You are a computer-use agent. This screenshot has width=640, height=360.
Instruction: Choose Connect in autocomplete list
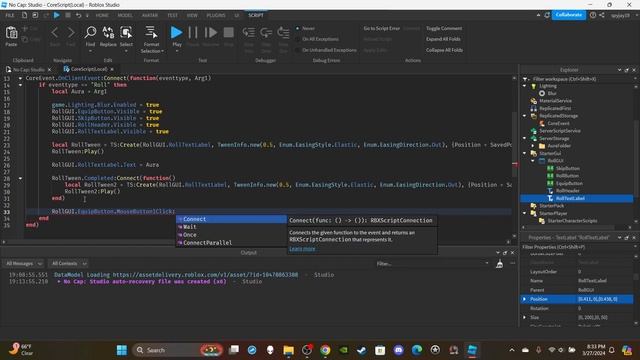click(231, 219)
